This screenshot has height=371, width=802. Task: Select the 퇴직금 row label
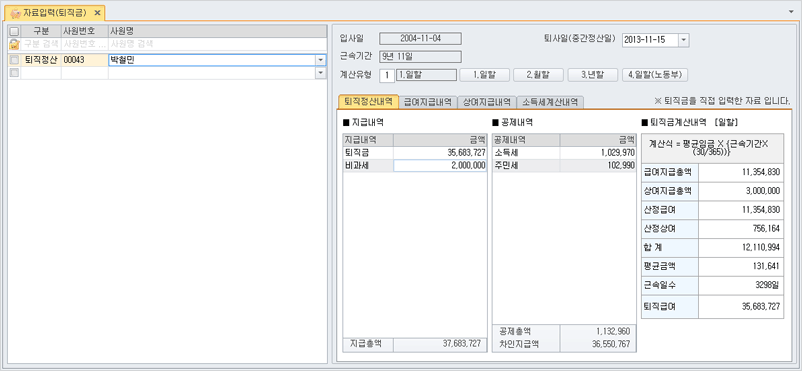click(x=368, y=152)
